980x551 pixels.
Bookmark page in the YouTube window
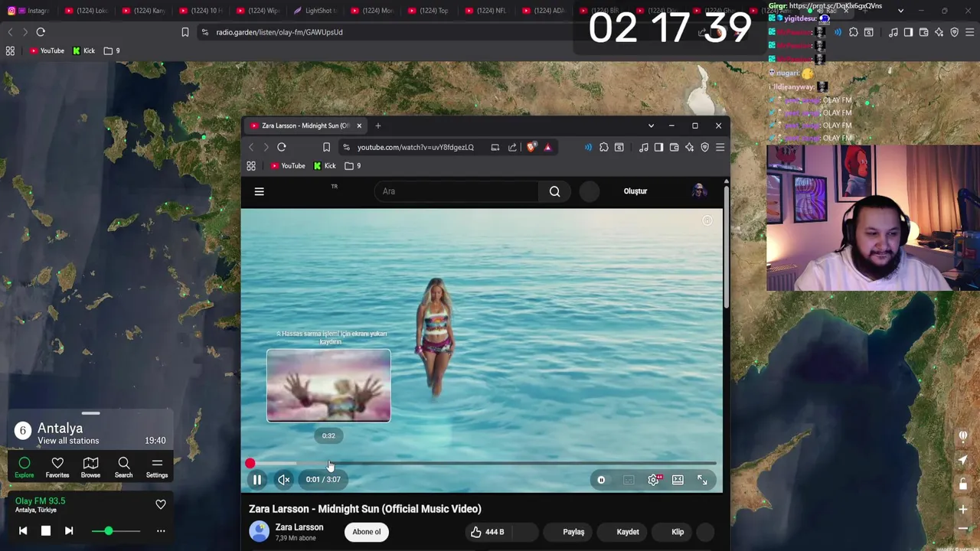[326, 147]
